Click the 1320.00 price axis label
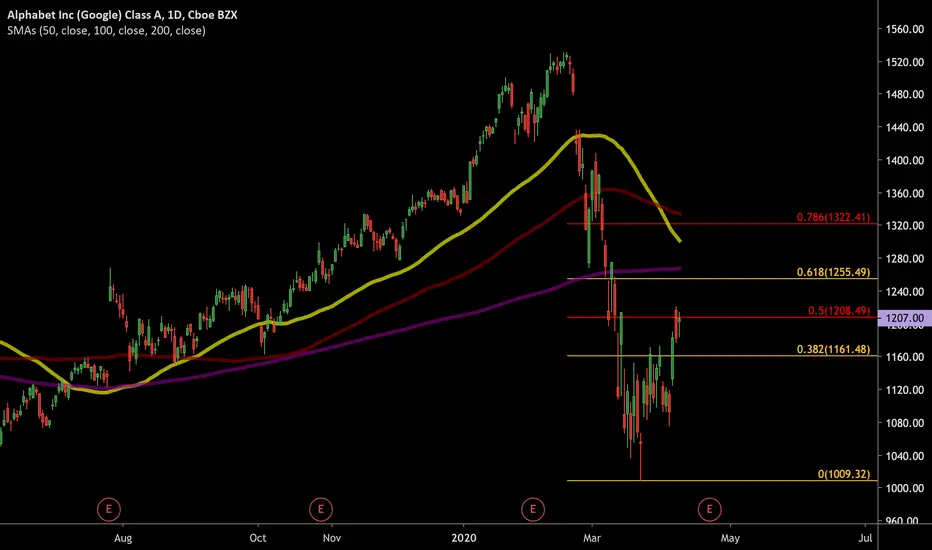 [905, 226]
